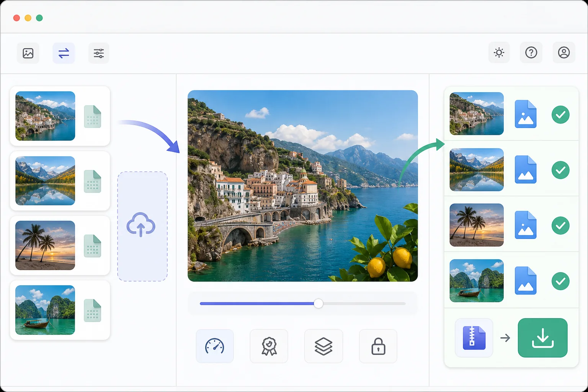Select the coastal village source thumbnail
The width and height of the screenshot is (588, 392).
tap(45, 116)
